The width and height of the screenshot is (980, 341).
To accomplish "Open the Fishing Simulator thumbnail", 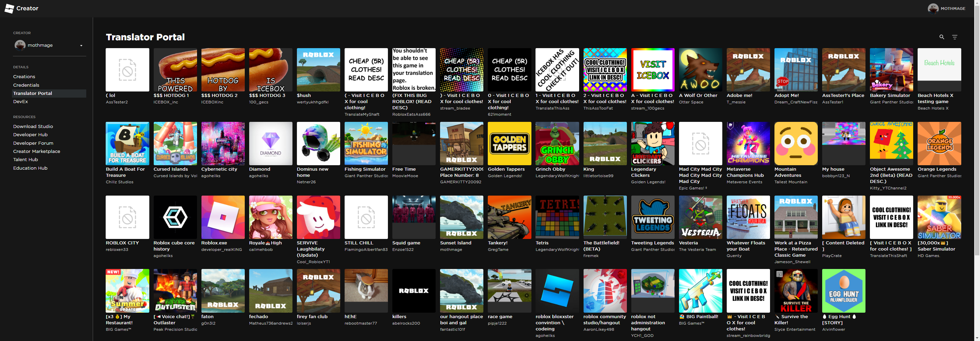I will [x=366, y=144].
